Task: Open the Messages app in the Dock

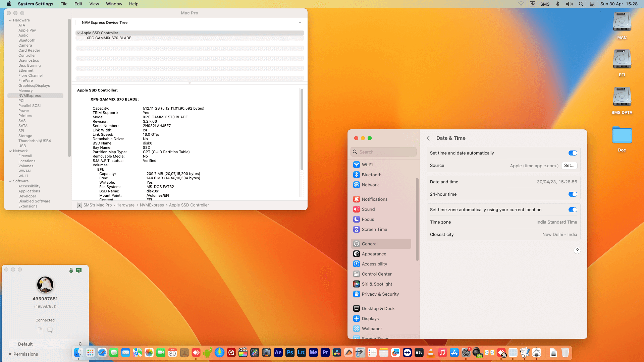Action: [x=114, y=353]
